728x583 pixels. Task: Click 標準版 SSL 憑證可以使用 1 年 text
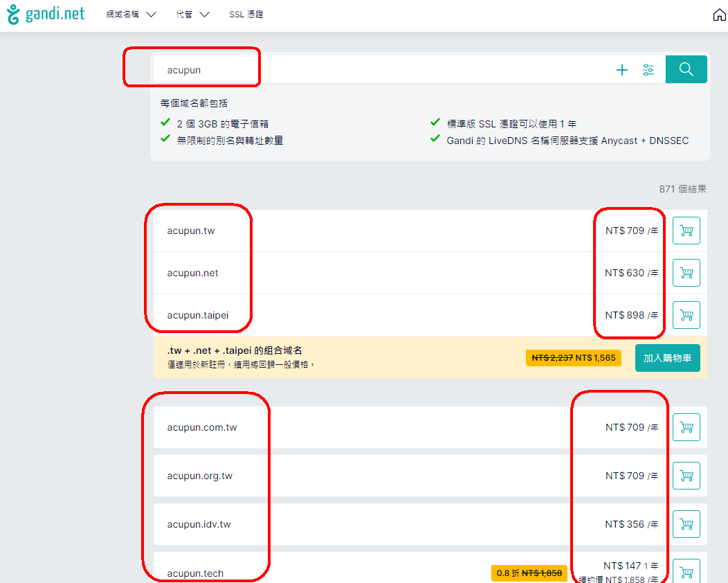(511, 124)
